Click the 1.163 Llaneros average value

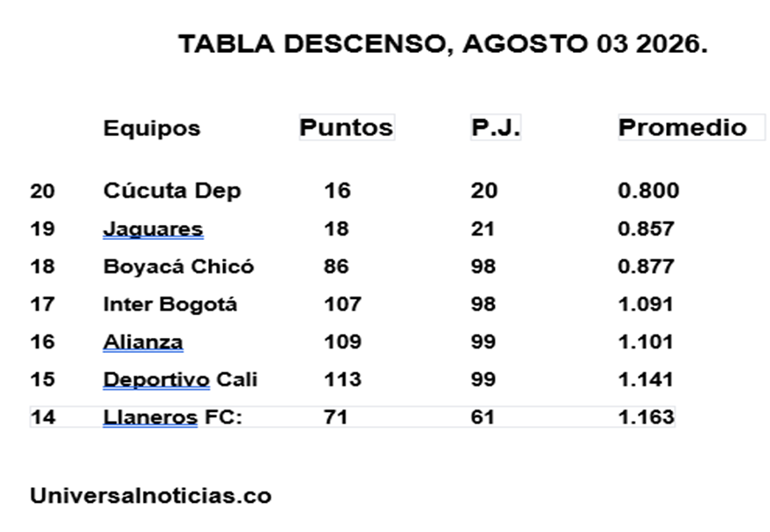[646, 417]
